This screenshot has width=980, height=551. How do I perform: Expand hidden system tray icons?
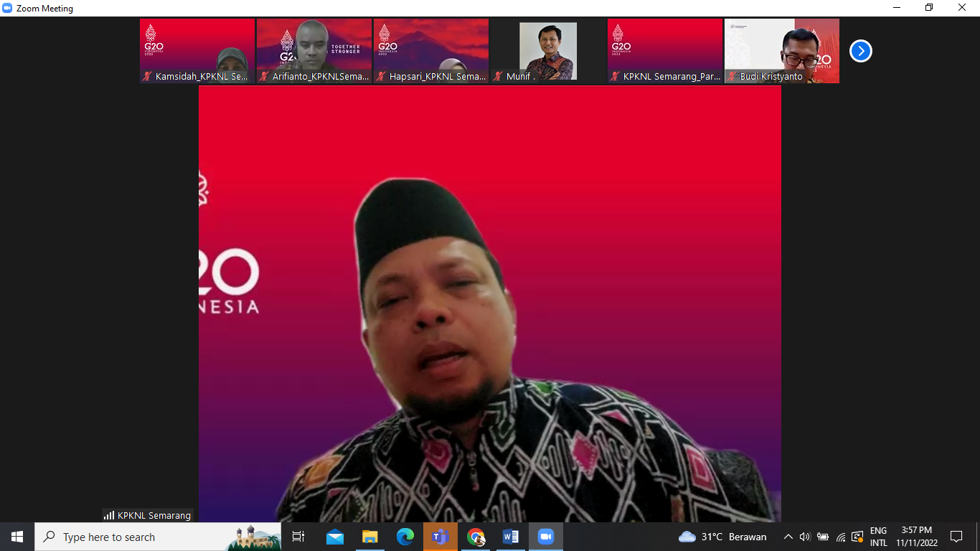coord(788,537)
